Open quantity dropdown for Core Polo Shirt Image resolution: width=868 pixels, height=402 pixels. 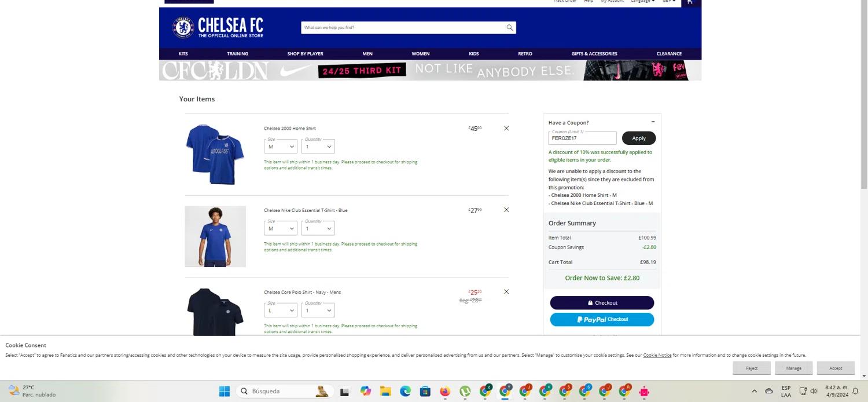pyautogui.click(x=318, y=310)
